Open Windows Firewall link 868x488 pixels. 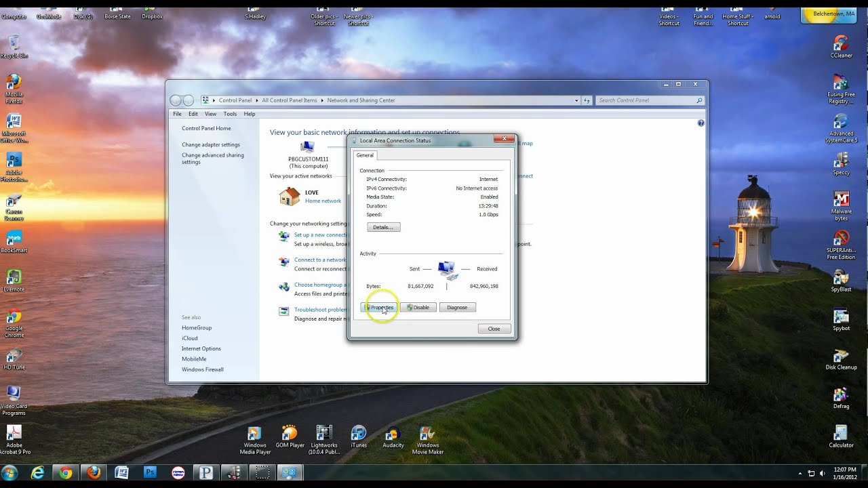[202, 369]
